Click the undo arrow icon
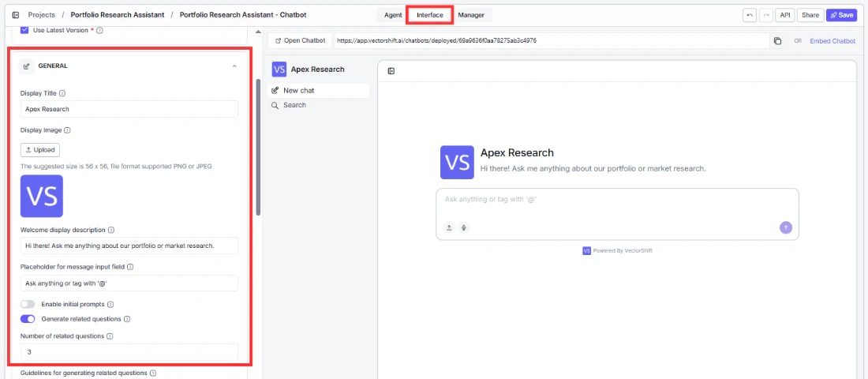 pyautogui.click(x=750, y=15)
